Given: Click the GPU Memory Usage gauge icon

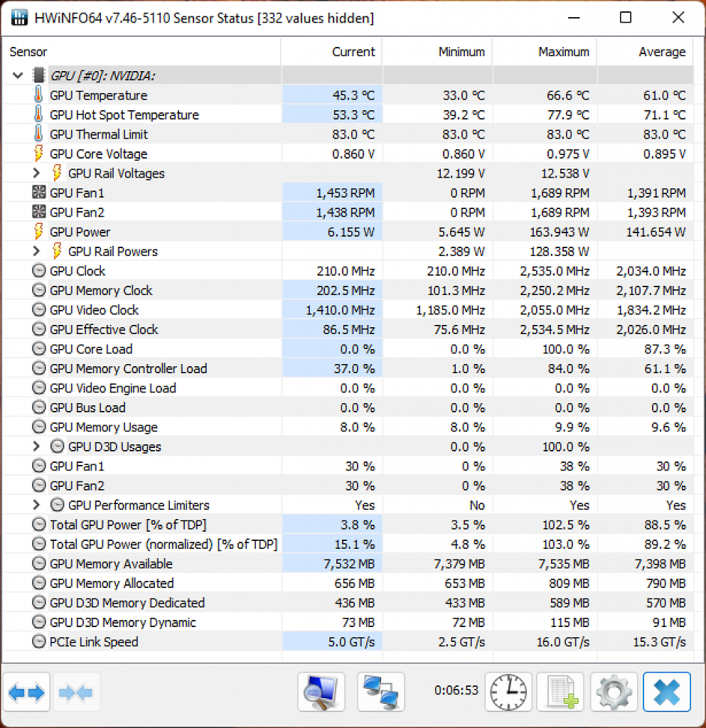Looking at the screenshot, I should tap(38, 427).
